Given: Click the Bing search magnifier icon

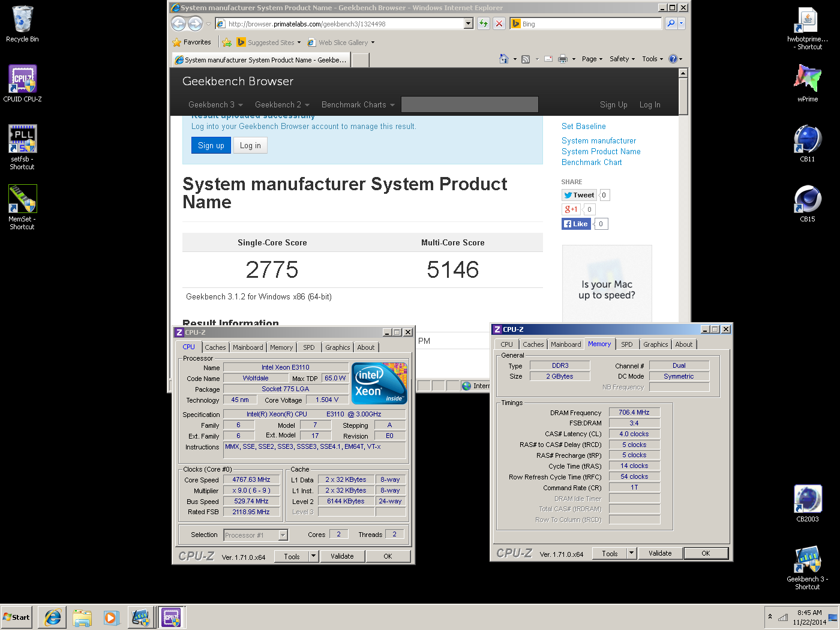Looking at the screenshot, I should [x=671, y=23].
